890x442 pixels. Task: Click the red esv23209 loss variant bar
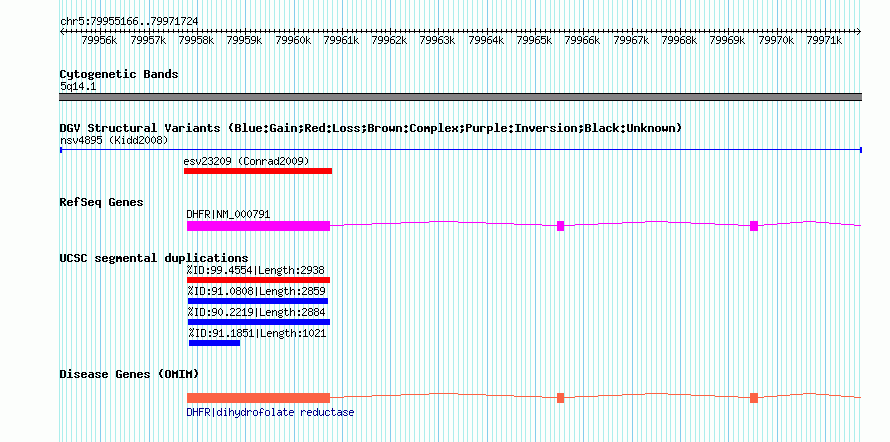pyautogui.click(x=258, y=171)
